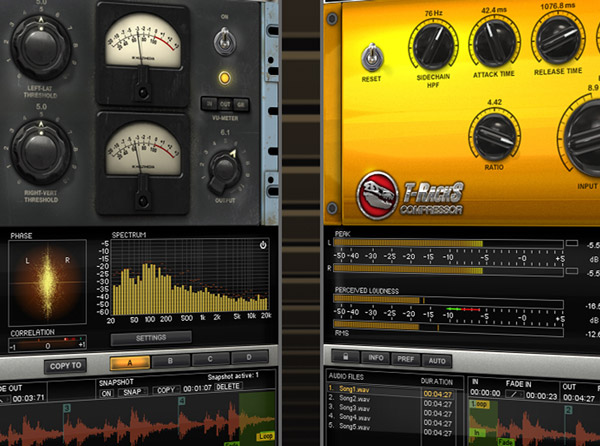Flip the RESET switch on compressor
The height and width of the screenshot is (446, 600).
[371, 59]
